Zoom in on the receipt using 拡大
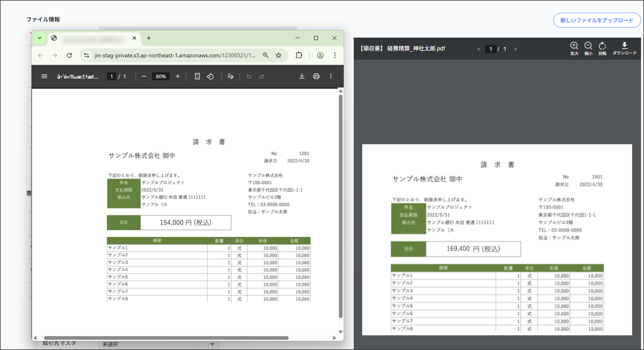This screenshot has width=644, height=350. [574, 48]
